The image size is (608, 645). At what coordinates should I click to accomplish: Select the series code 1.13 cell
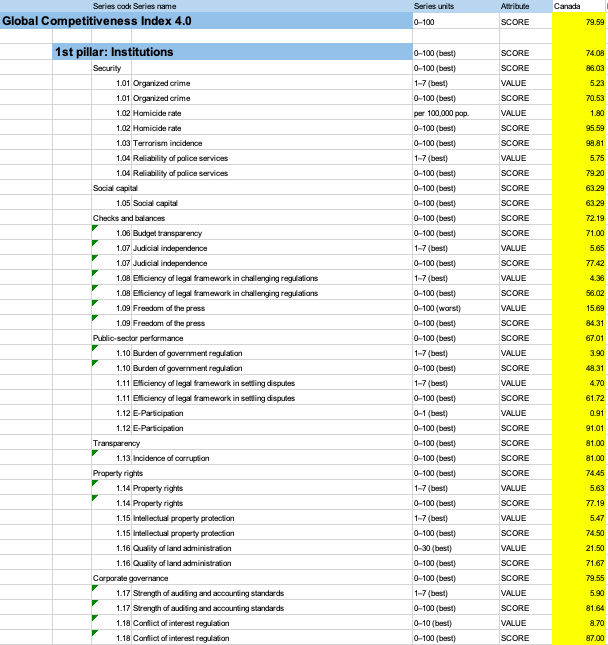click(112, 458)
